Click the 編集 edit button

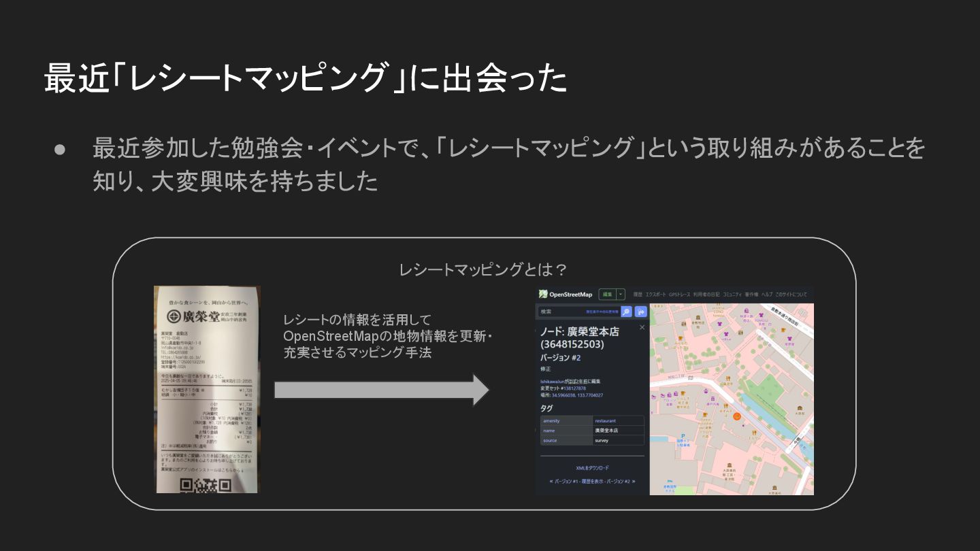coord(607,294)
